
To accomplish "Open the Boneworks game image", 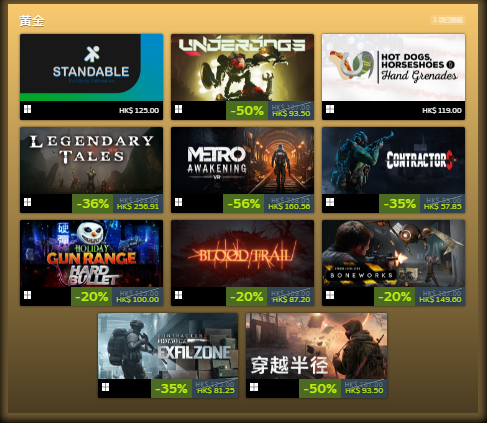I will pos(393,253).
